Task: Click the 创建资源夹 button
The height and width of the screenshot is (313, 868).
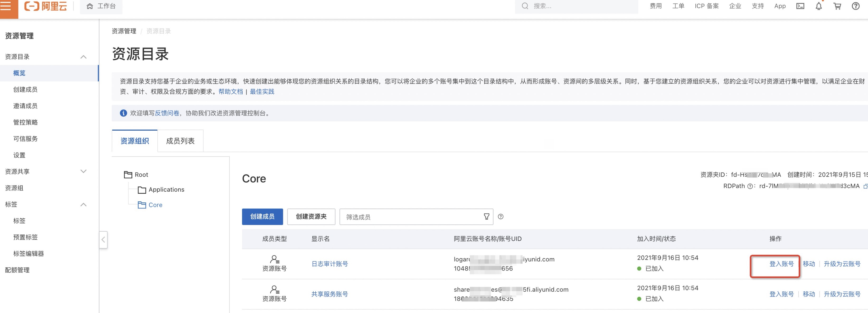Action: (x=311, y=217)
